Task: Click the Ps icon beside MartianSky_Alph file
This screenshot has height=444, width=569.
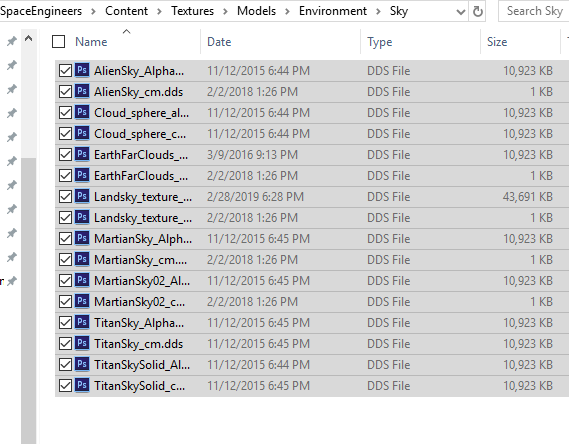Action: (x=82, y=238)
